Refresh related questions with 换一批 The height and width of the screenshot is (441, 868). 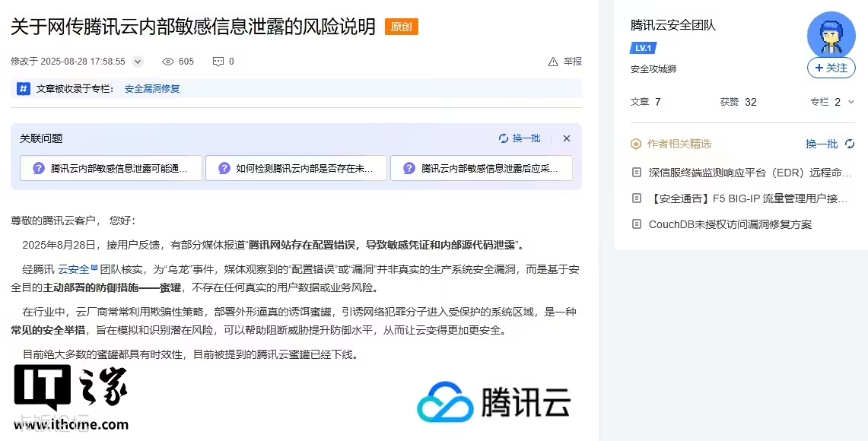point(520,138)
